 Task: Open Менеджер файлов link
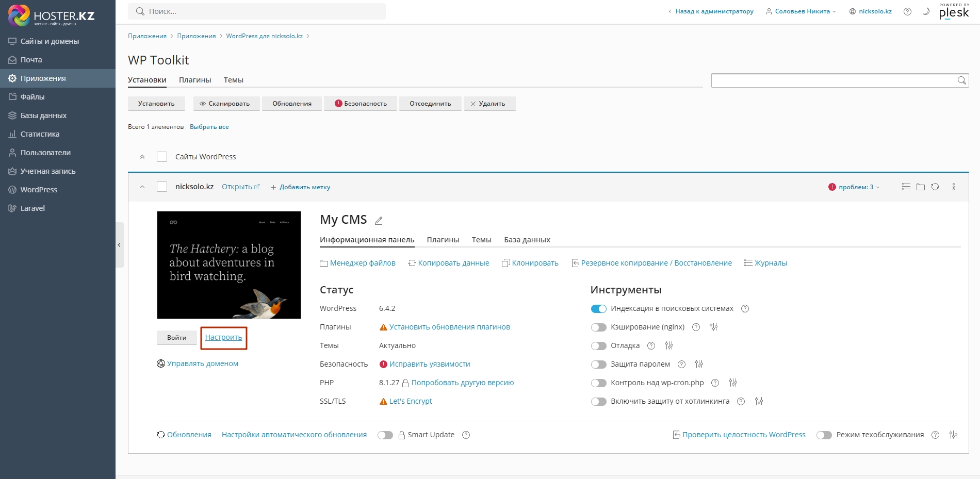click(357, 263)
